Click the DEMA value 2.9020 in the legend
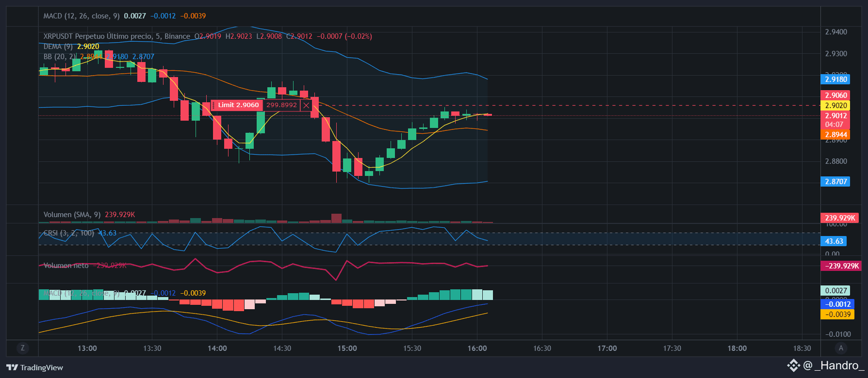The height and width of the screenshot is (378, 868). (88, 47)
